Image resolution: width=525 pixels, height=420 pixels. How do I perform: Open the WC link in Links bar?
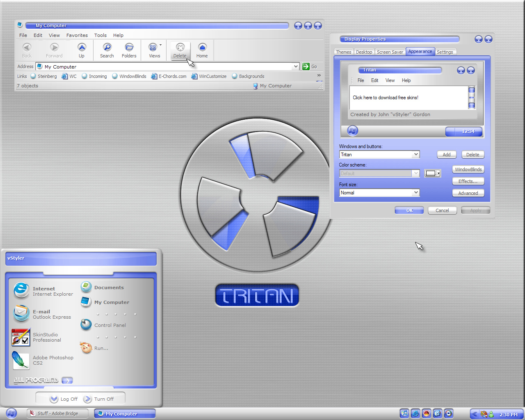point(69,76)
